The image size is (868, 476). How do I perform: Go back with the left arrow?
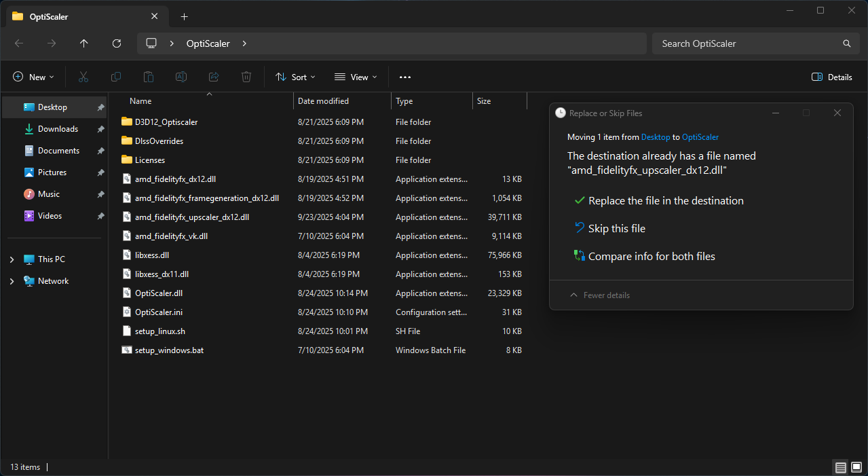(x=19, y=43)
